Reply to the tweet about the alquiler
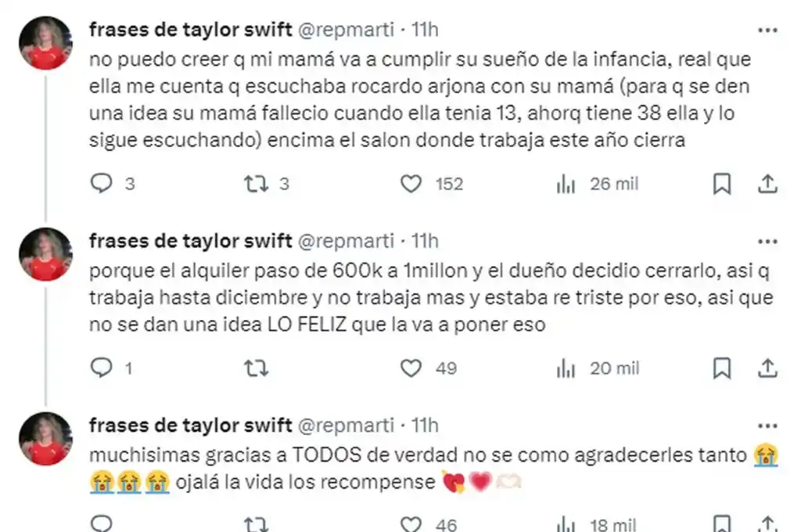Viewport: 801px width, 532px height. tap(102, 368)
